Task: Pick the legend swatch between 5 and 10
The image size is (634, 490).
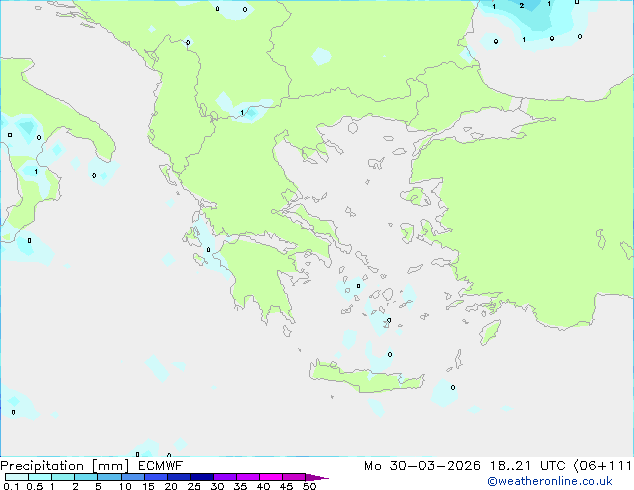Action: 109,477
